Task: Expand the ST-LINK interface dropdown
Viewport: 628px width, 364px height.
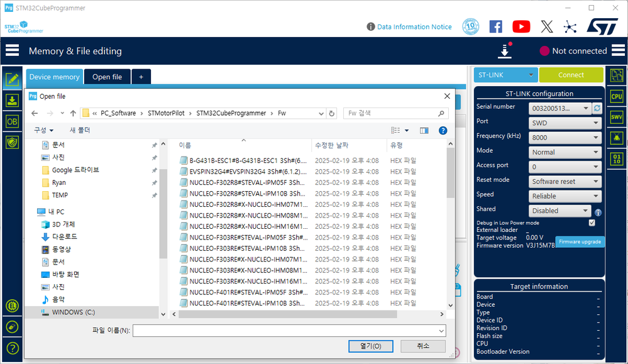Action: pyautogui.click(x=506, y=75)
